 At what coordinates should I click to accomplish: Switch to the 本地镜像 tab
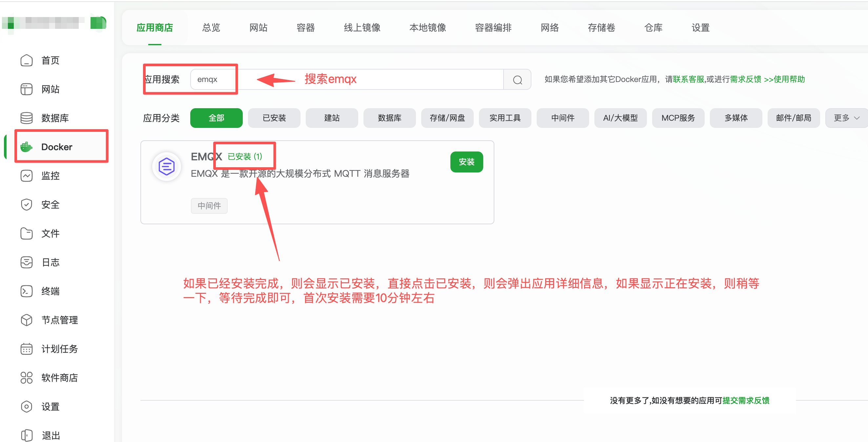pyautogui.click(x=427, y=28)
